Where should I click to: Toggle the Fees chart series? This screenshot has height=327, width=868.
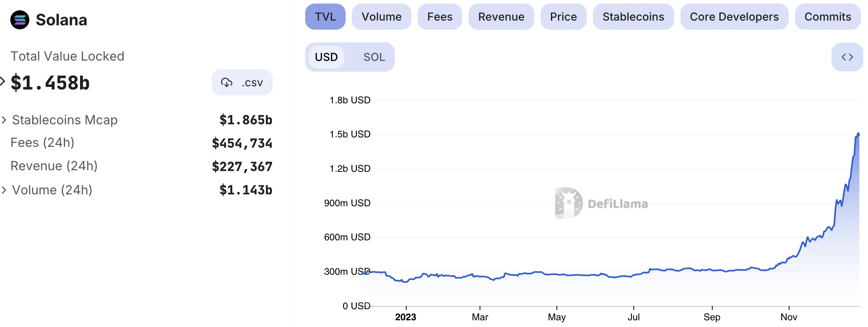440,17
